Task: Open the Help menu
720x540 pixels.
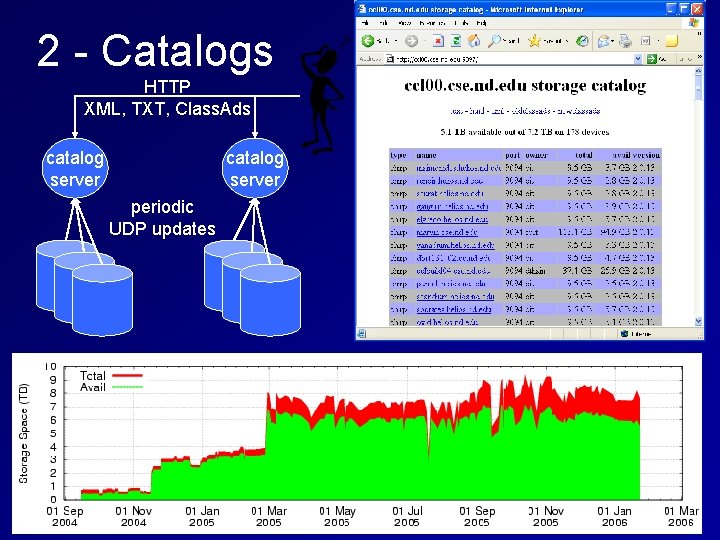Action: coord(481,22)
